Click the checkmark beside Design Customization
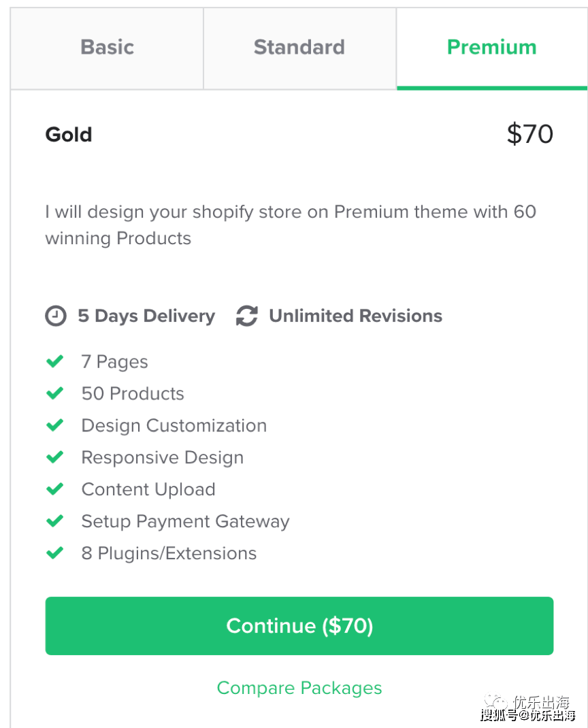The height and width of the screenshot is (728, 588). point(55,425)
